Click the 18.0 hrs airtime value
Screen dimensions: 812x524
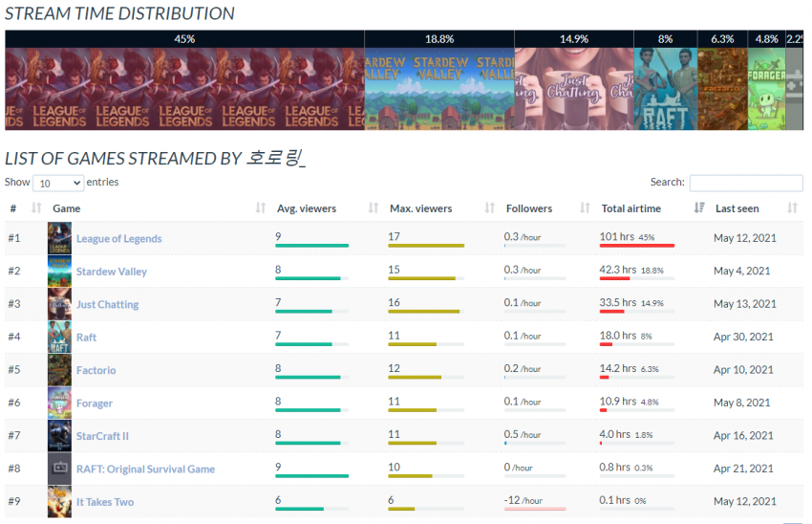click(x=618, y=336)
